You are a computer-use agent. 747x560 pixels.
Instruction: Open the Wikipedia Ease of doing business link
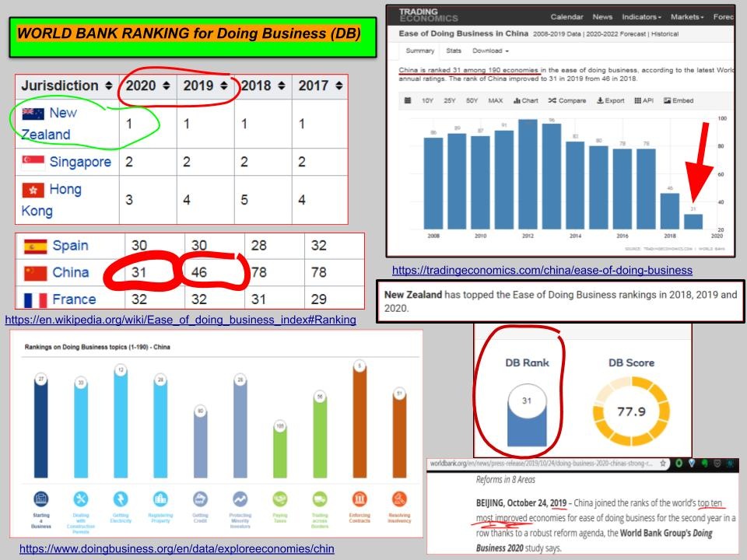181,320
